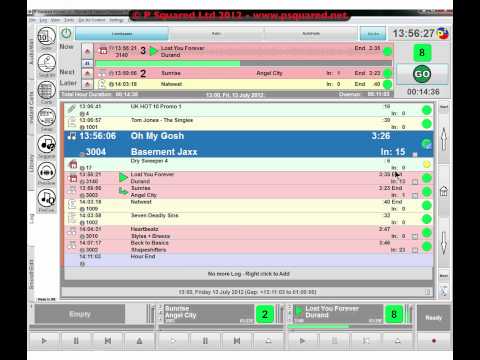Toggle green status circle on Later Natwest row
The image size is (480, 360).
point(387,84)
